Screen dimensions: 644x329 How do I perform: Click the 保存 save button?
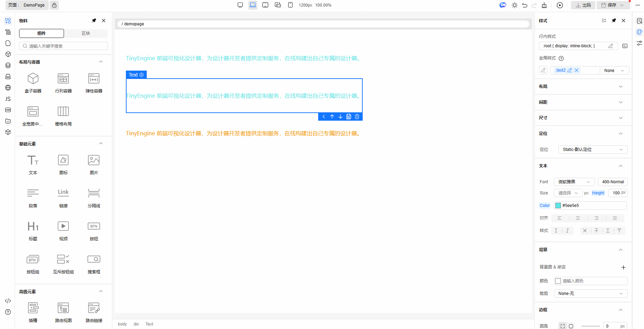(609, 5)
